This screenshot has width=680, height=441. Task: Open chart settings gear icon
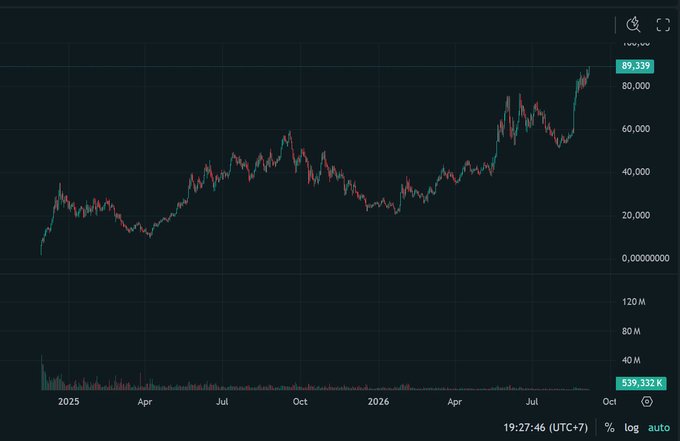click(647, 402)
